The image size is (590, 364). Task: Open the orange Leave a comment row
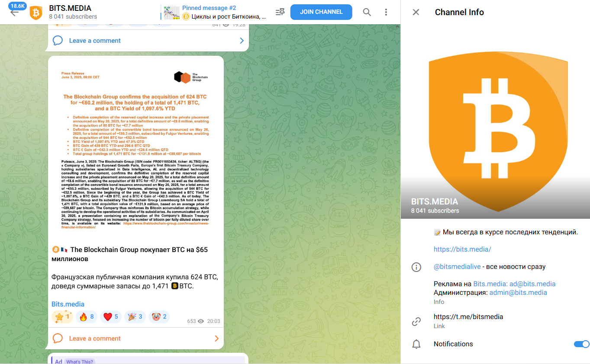136,338
